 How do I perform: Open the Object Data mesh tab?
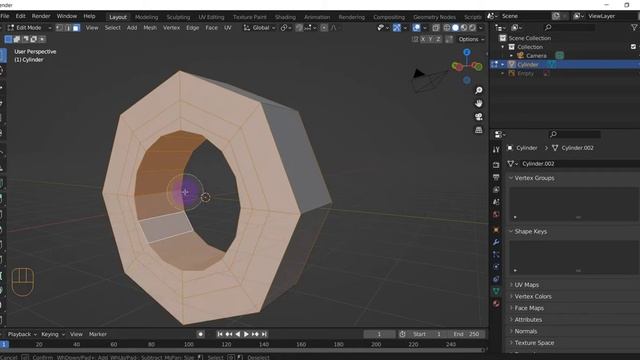(x=496, y=291)
